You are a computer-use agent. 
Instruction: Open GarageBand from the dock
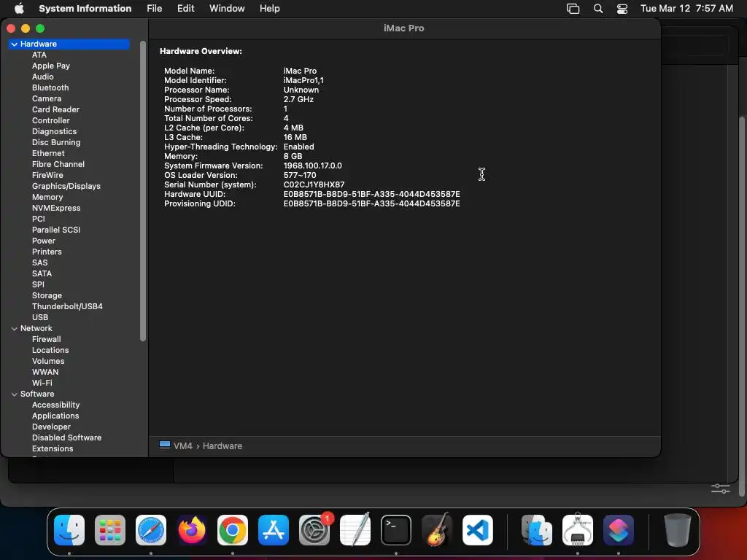437,530
